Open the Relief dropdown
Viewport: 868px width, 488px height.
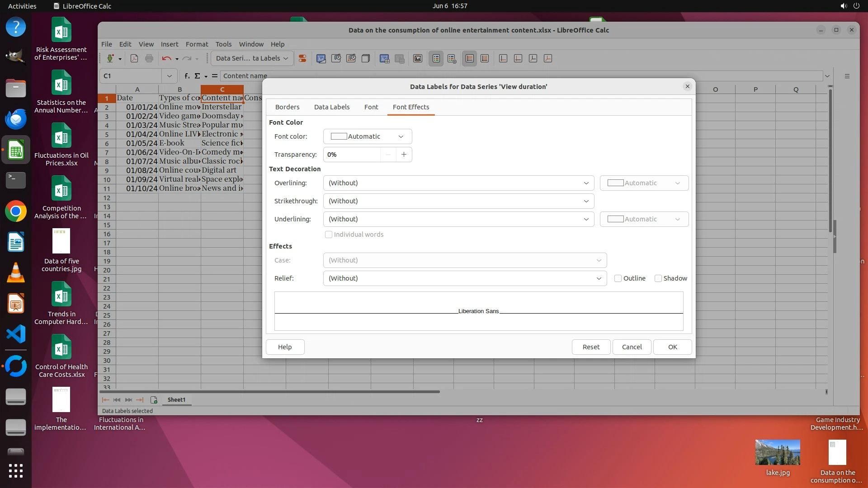(x=465, y=278)
